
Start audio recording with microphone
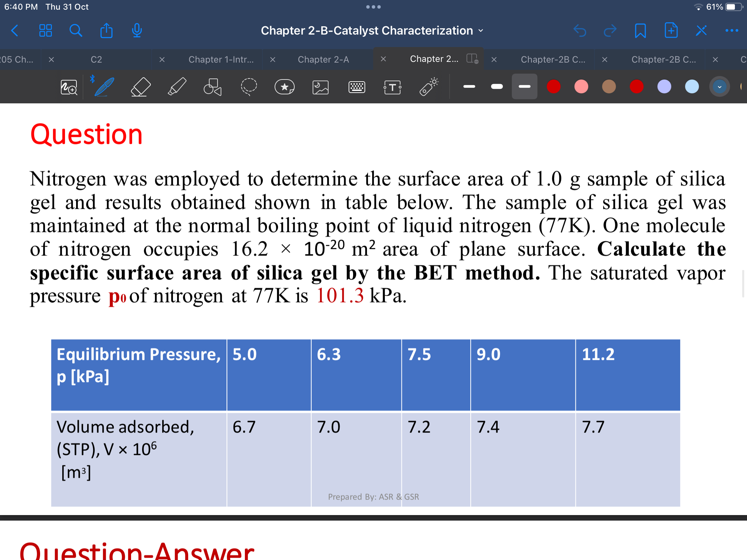click(137, 30)
